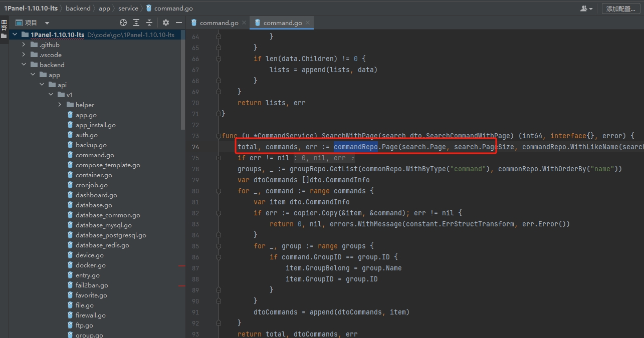
Task: Click line number 74 in gutter
Action: pyautogui.click(x=195, y=147)
